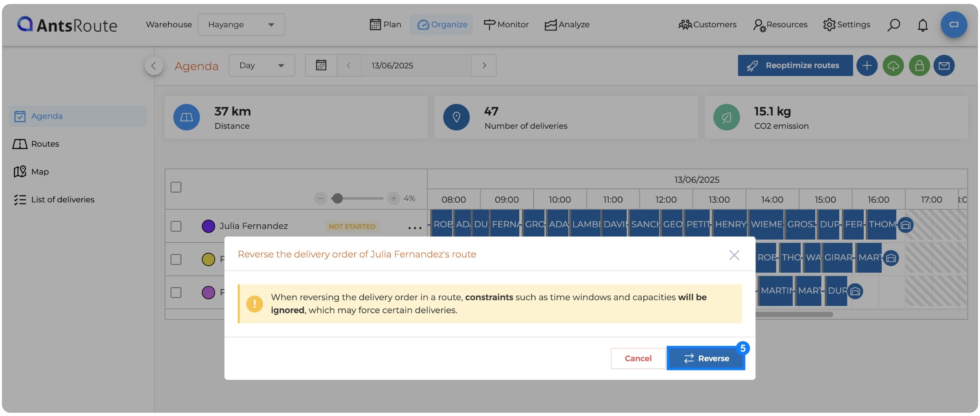Select List of deliveries in sidebar

click(x=54, y=199)
